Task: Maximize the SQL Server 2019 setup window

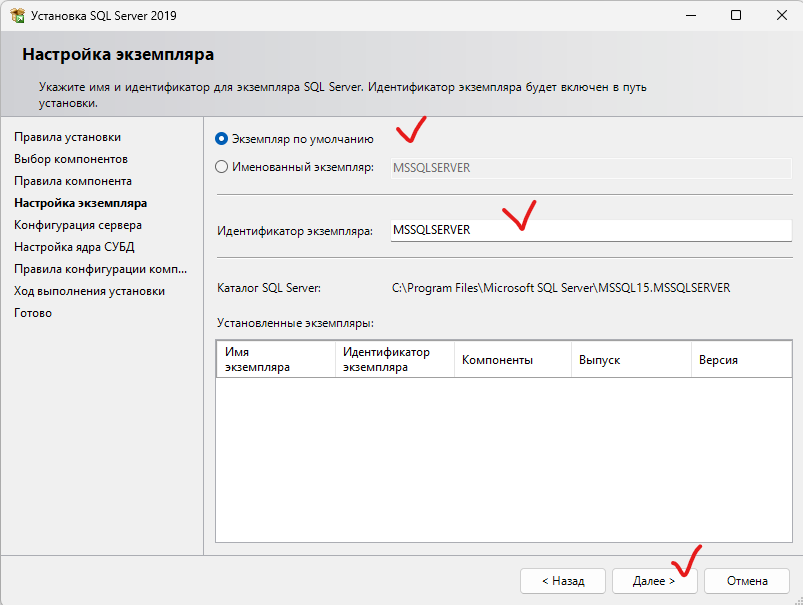Action: [736, 15]
